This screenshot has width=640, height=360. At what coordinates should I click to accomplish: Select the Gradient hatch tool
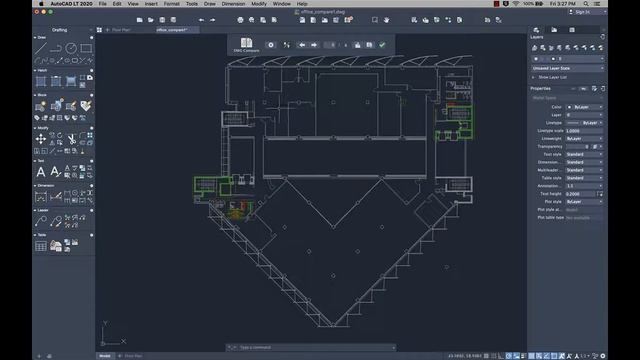click(71, 81)
